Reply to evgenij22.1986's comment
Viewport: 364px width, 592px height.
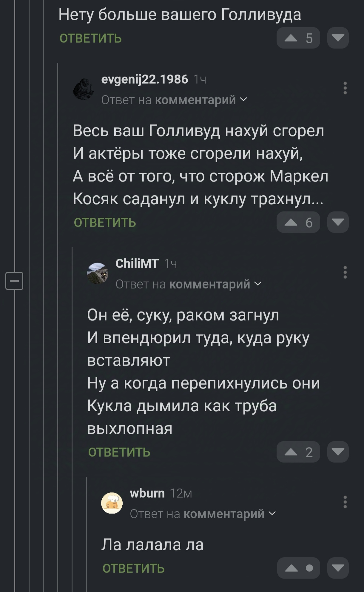(x=105, y=223)
